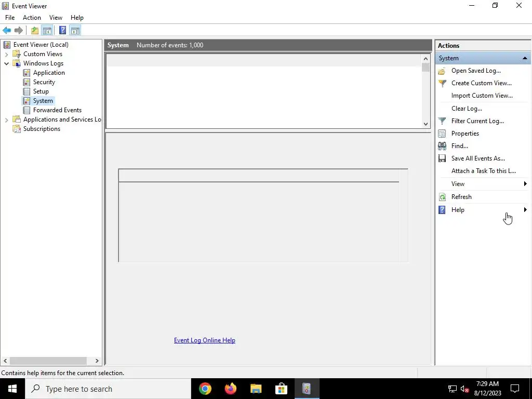Image resolution: width=532 pixels, height=399 pixels.
Task: Open Firefox from the taskbar
Action: [x=231, y=389]
